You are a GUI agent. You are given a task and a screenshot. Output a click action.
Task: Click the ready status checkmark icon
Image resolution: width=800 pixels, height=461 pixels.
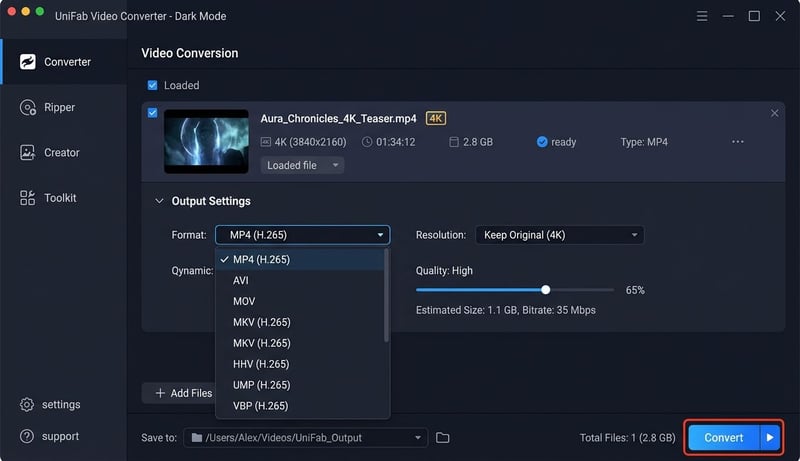(542, 142)
